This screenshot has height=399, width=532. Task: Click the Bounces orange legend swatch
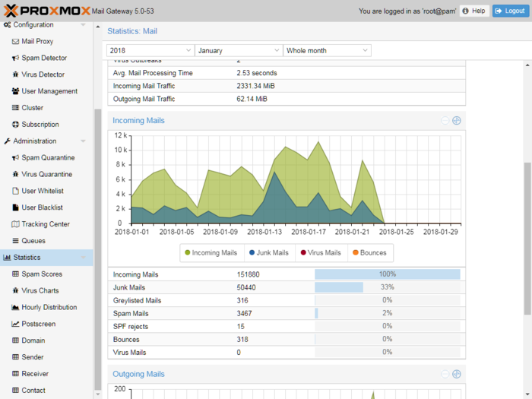[354, 253]
